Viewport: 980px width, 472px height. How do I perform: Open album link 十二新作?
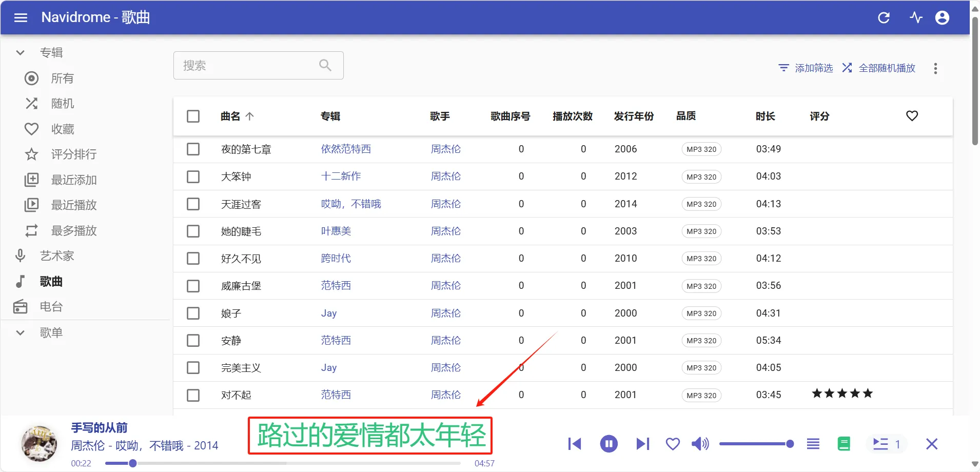pos(341,176)
